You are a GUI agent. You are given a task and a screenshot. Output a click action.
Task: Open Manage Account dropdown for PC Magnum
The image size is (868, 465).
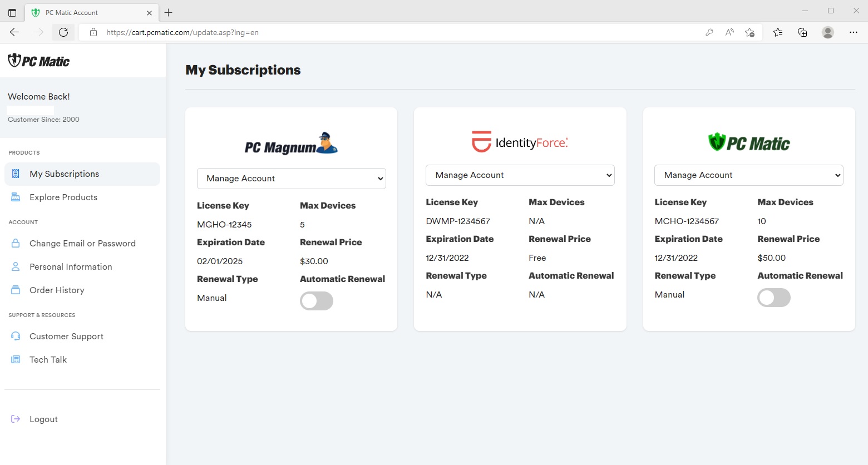coord(291,179)
